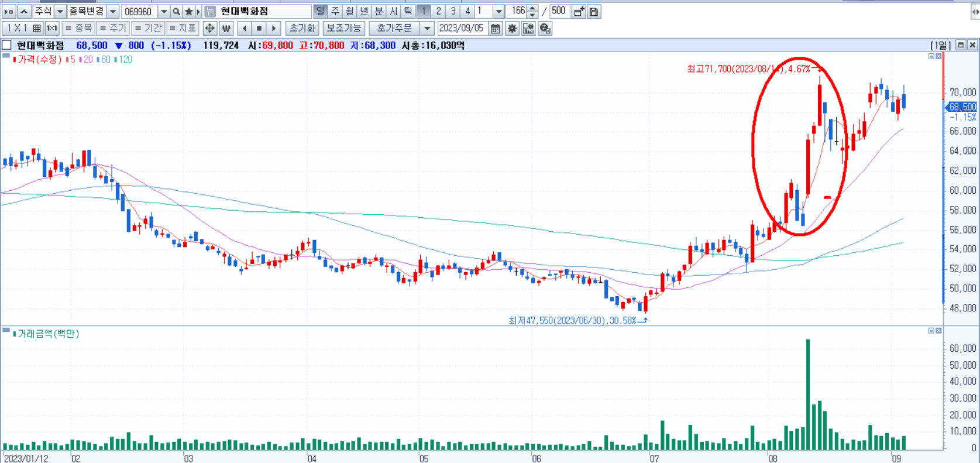Toggle 기간 link button
This screenshot has height=463, width=980.
point(148,28)
